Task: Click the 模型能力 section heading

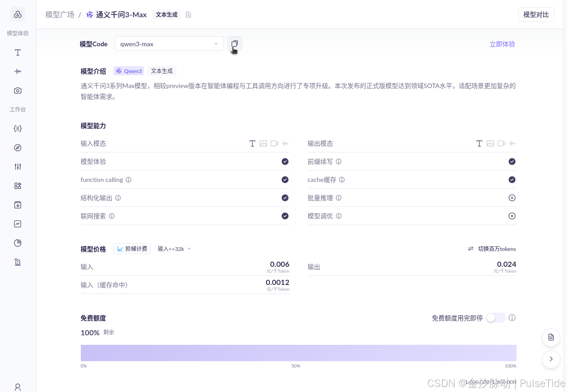Action: pyautogui.click(x=93, y=126)
